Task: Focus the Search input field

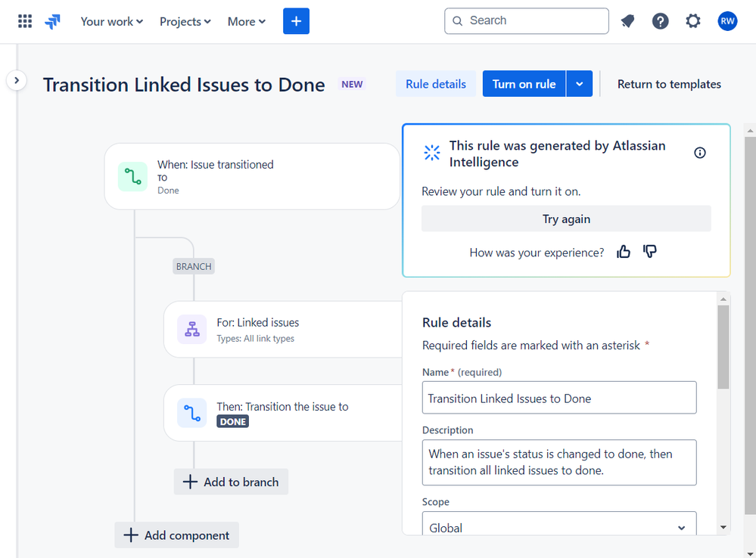Action: coord(527,20)
